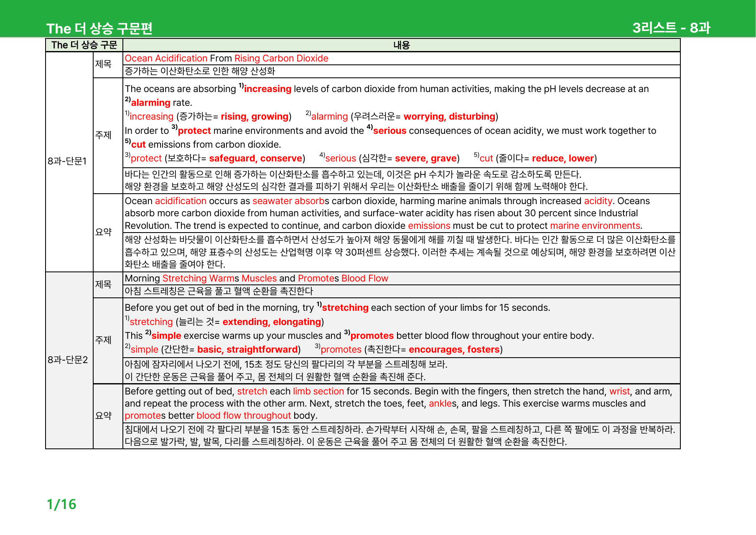
Task: Click the red phrase "seawater absorbs"
Action: click(x=291, y=201)
